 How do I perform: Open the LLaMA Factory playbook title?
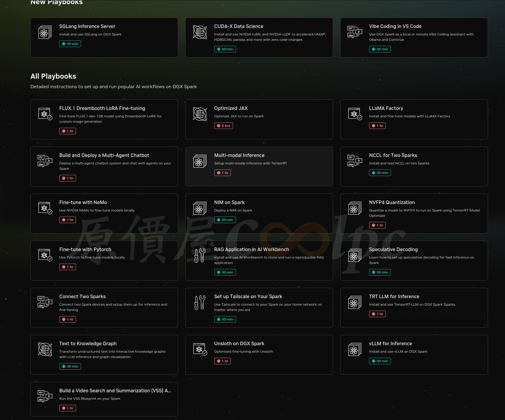pyautogui.click(x=386, y=108)
